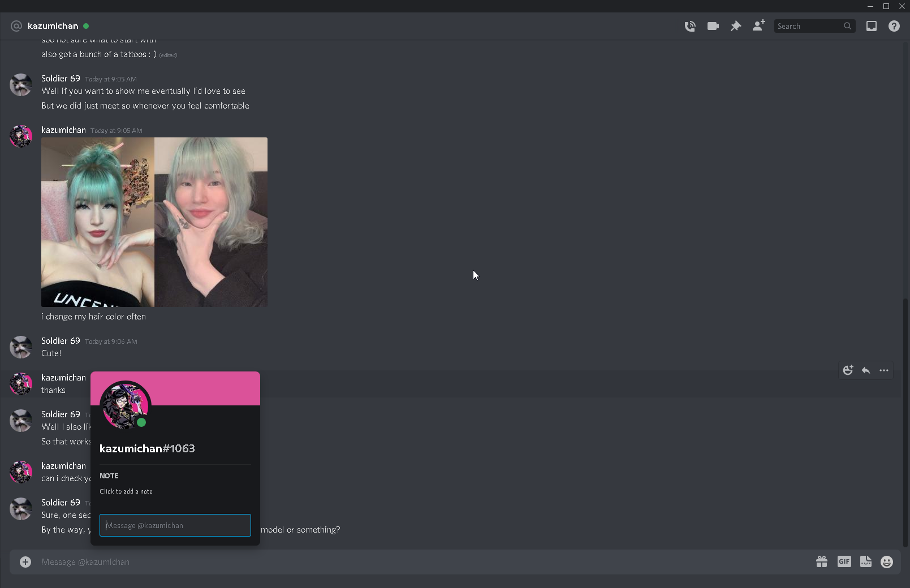Open the teal hair selfie image

click(x=154, y=222)
